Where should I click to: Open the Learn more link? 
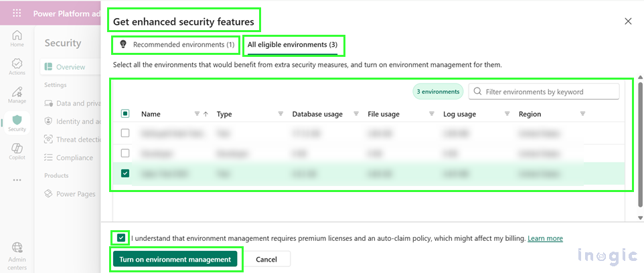pos(545,238)
